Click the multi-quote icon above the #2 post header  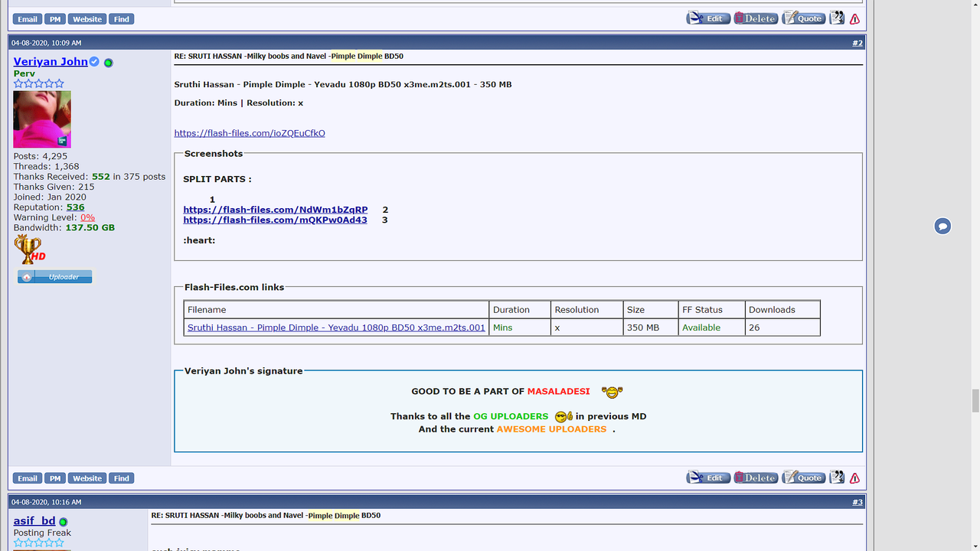[x=837, y=18]
